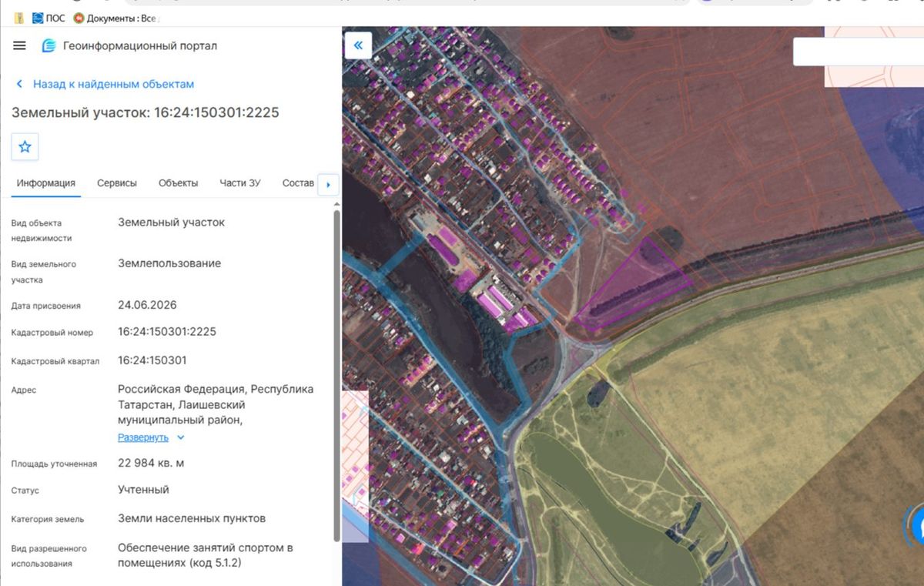Select the Вид объекта недвижимости label
924x586 pixels.
pyautogui.click(x=42, y=230)
